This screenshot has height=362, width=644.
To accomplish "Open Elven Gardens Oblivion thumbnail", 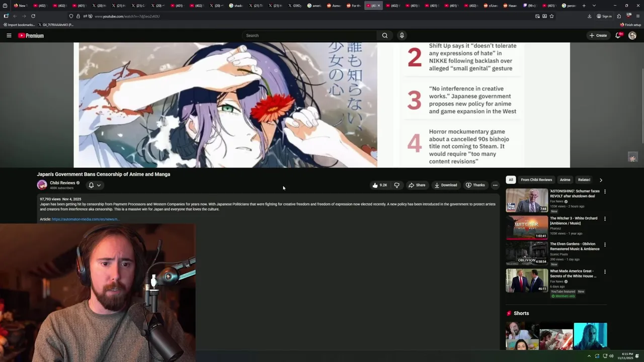I will pyautogui.click(x=527, y=253).
